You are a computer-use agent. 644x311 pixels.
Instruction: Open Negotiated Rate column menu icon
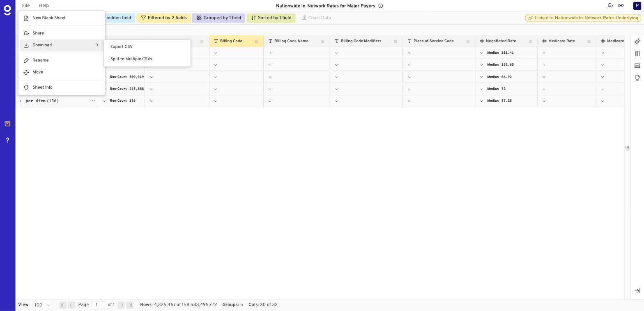530,41
